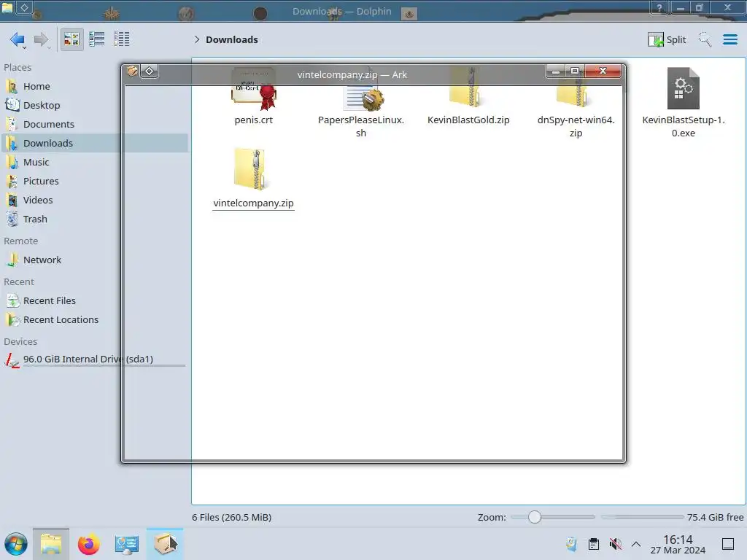Open Recent Files entry
The image size is (747, 560).
click(x=94, y=301)
